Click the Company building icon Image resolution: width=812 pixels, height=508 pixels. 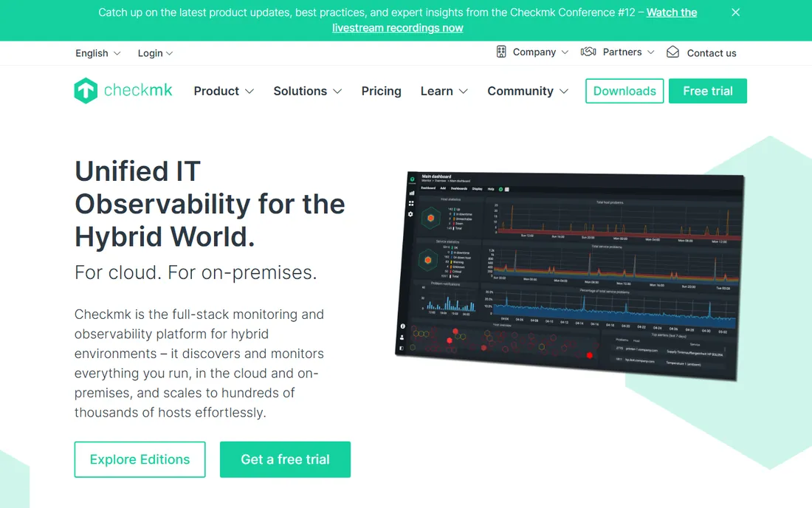500,52
